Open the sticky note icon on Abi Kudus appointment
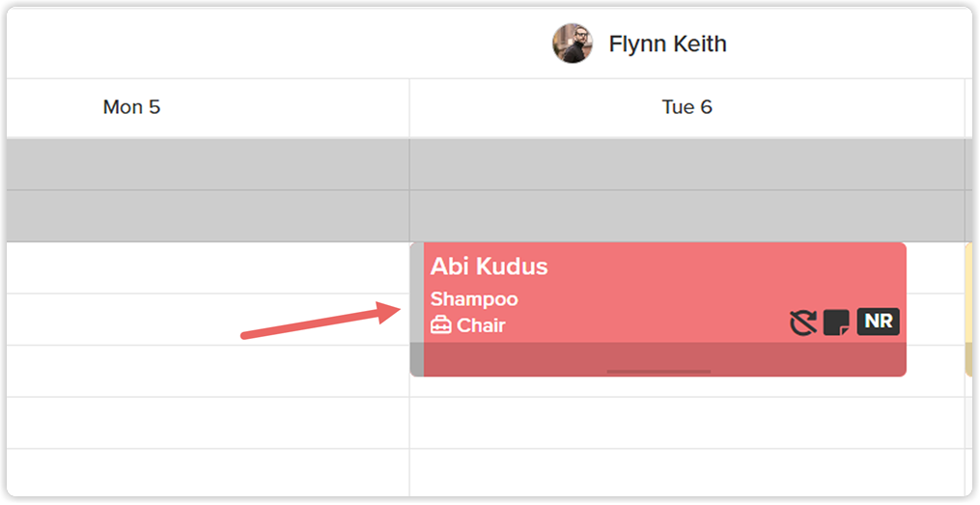Viewport: 980px width, 505px height. 836,323
